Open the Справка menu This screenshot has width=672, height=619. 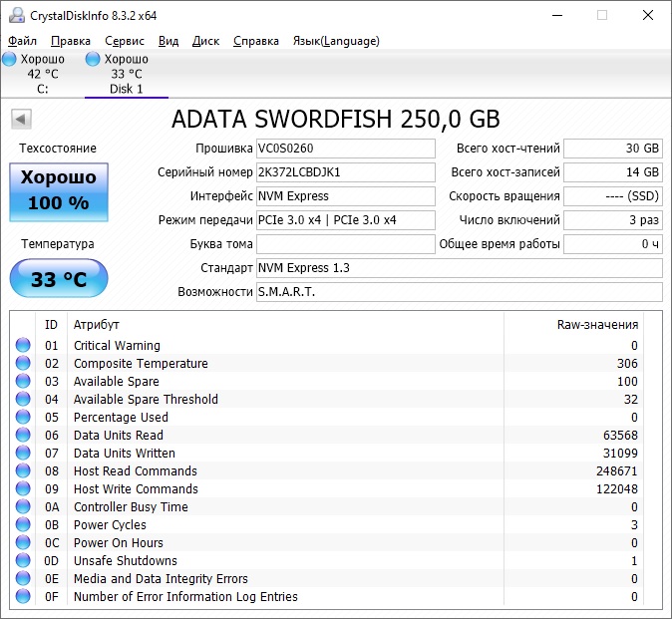[x=256, y=41]
